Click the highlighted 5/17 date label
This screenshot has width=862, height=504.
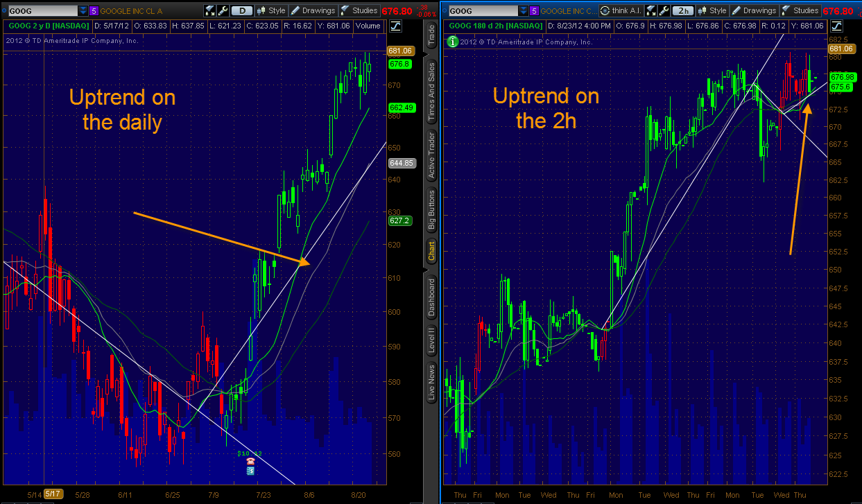point(52,494)
